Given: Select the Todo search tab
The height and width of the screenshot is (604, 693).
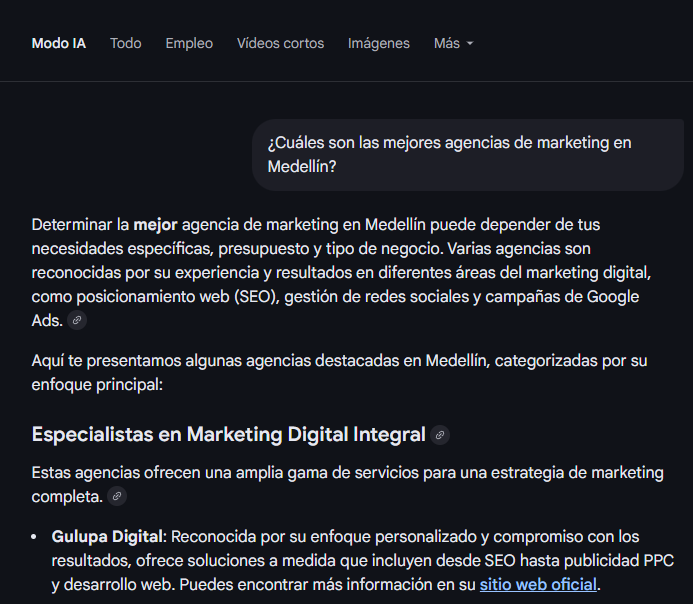Looking at the screenshot, I should coord(125,43).
